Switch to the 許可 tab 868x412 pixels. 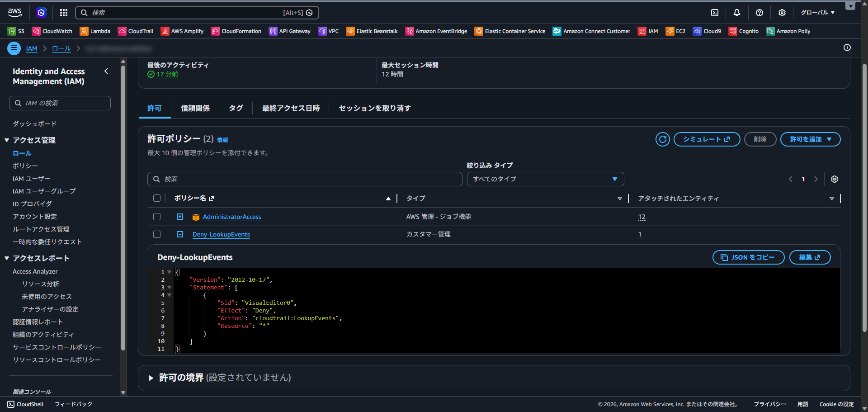point(155,108)
